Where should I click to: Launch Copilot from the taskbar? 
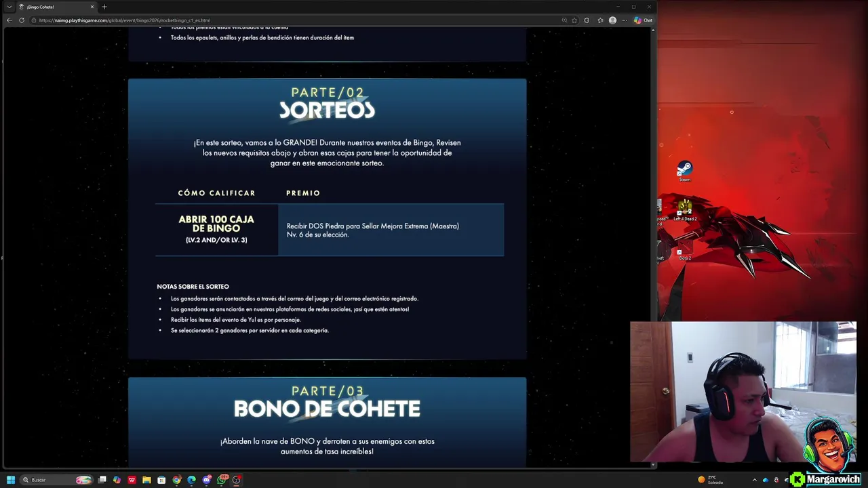(x=117, y=480)
